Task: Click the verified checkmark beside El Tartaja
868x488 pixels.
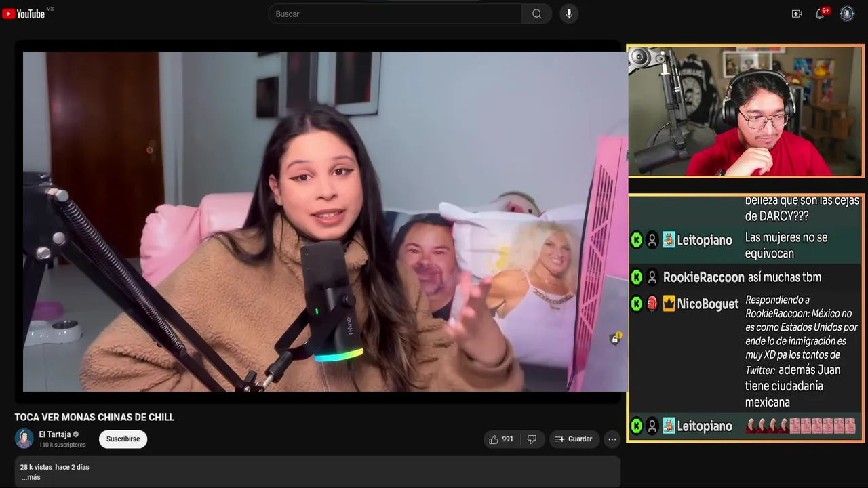Action: coord(76,434)
